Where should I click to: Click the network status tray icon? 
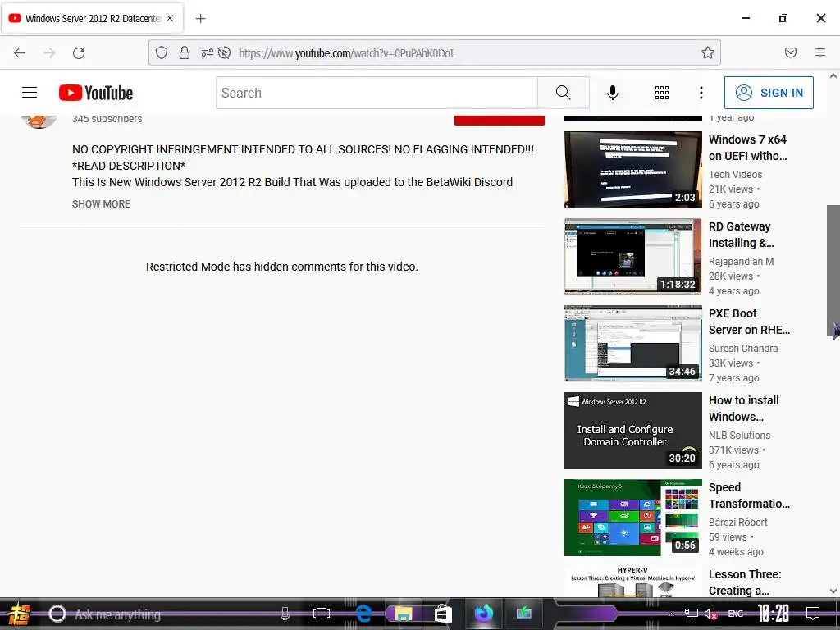pos(692,614)
